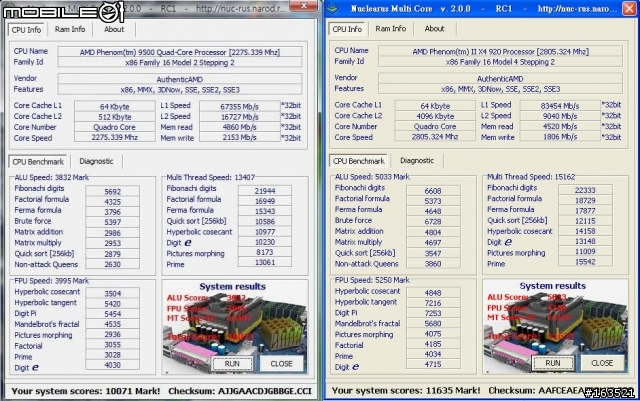This screenshot has width=640, height=401.
Task: Click CLOSE button in right window
Action: coord(602,363)
